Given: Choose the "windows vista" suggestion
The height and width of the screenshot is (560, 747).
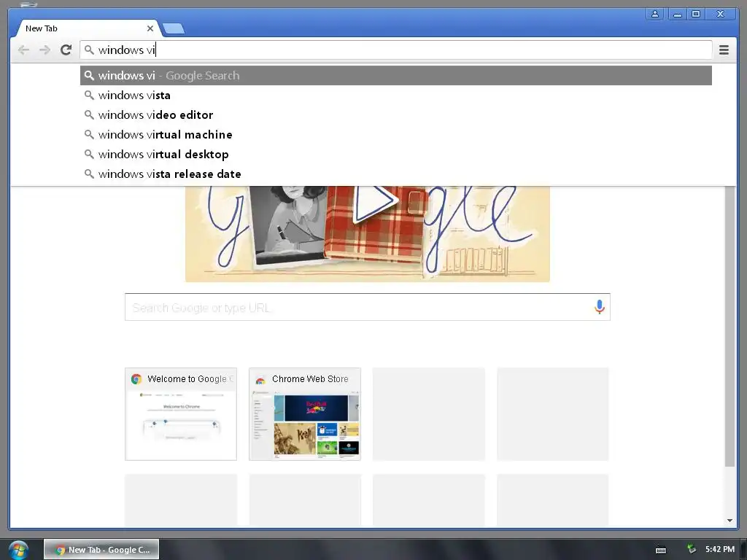Looking at the screenshot, I should (x=396, y=96).
